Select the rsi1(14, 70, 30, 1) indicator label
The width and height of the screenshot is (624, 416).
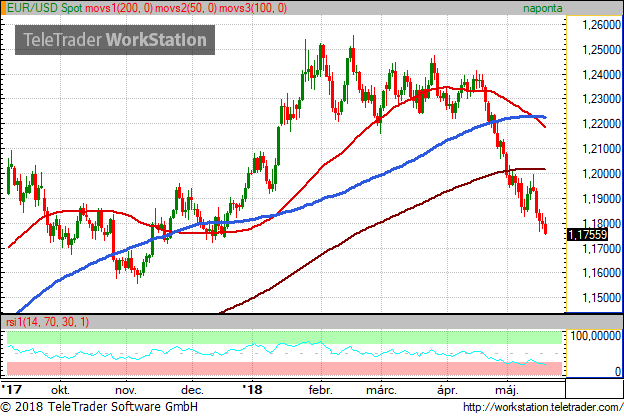tap(48, 322)
